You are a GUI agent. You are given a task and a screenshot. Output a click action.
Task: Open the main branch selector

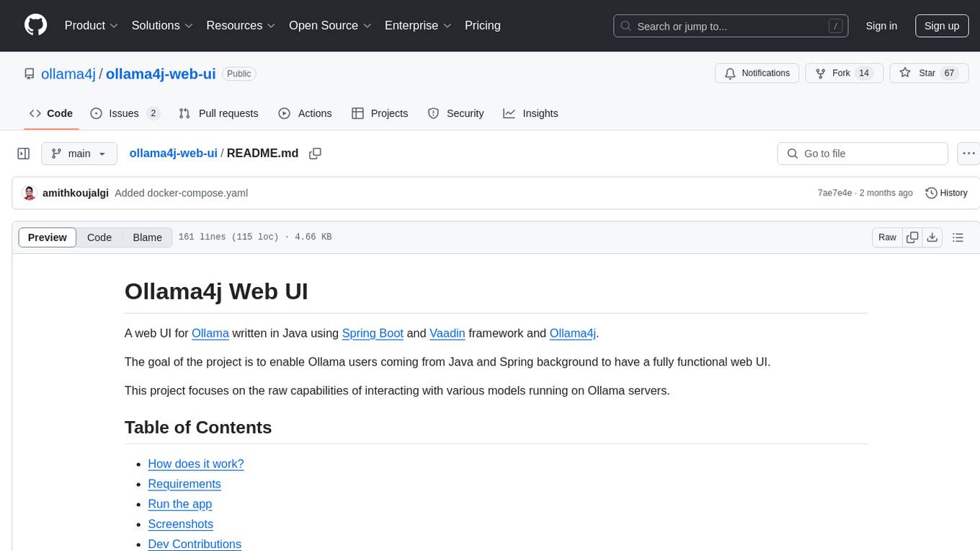coord(79,154)
